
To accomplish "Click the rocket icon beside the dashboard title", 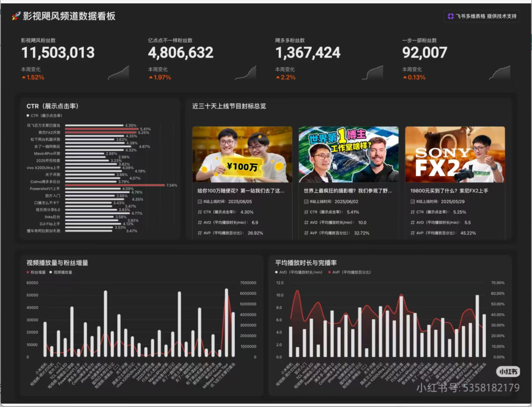I will pos(16,16).
